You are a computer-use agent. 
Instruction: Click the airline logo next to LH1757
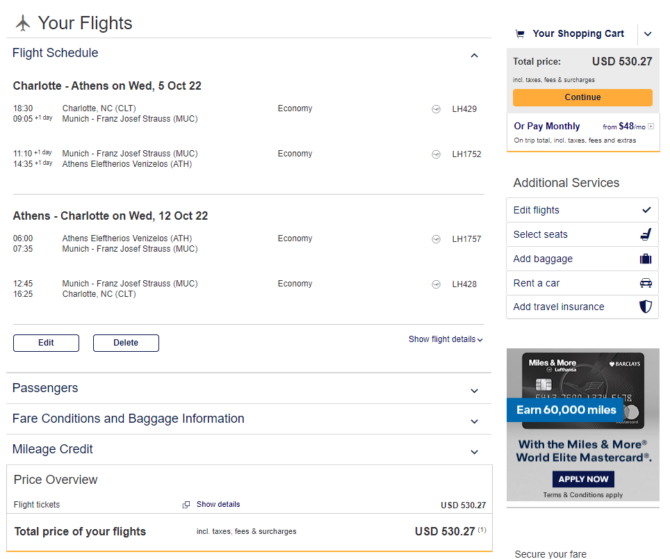tap(436, 239)
